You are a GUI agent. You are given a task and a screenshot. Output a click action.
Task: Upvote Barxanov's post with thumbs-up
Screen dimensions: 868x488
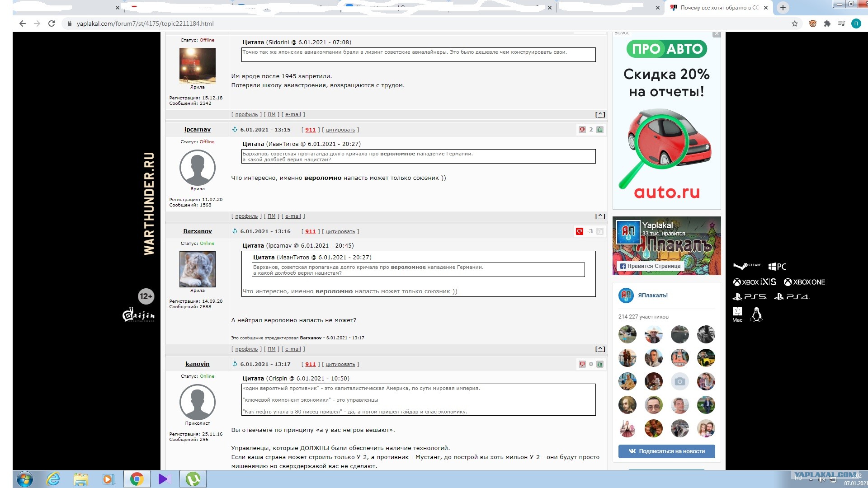(x=600, y=231)
